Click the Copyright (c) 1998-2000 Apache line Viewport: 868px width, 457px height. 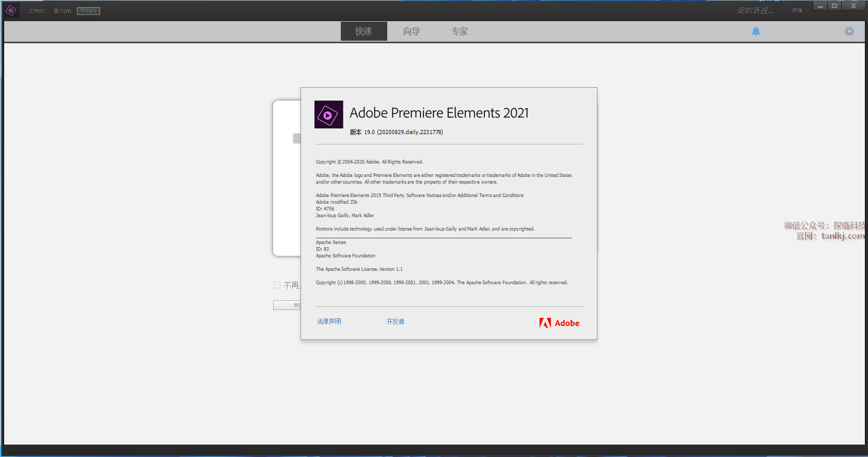[442, 283]
